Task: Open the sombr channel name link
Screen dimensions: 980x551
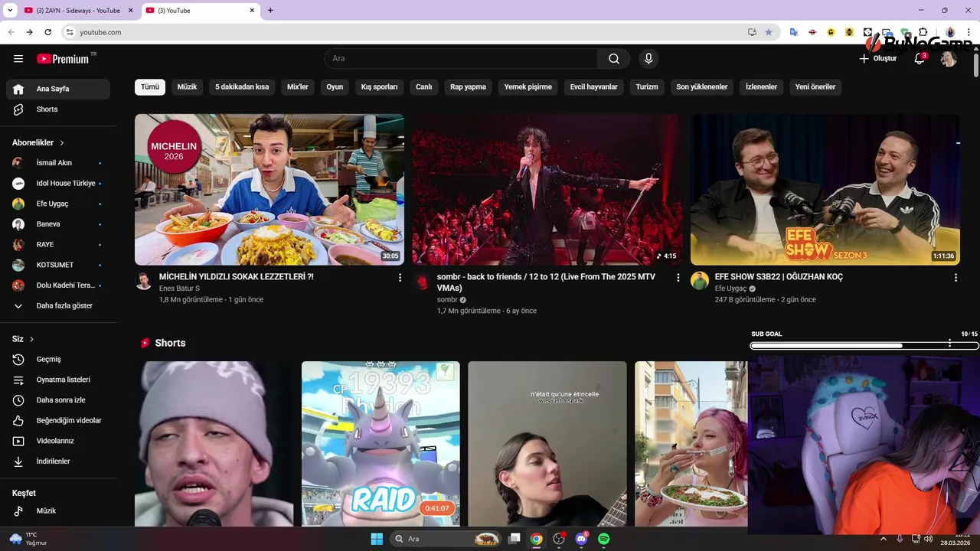Action: click(x=447, y=300)
